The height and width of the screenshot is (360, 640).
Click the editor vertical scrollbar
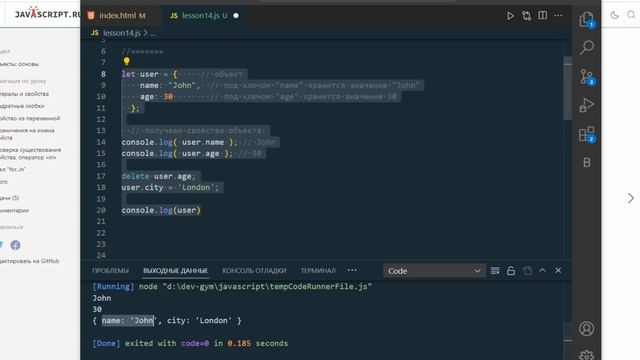[567, 88]
